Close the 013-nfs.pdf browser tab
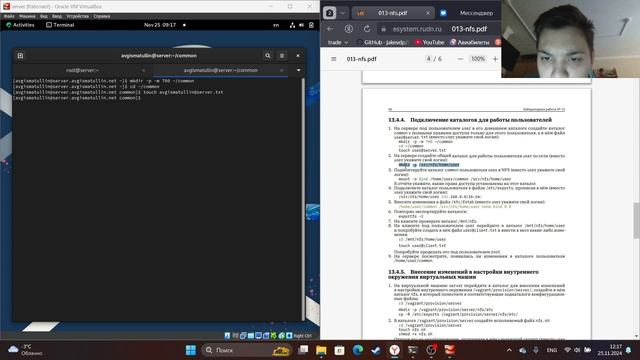The height and width of the screenshot is (360, 640). tap(428, 13)
